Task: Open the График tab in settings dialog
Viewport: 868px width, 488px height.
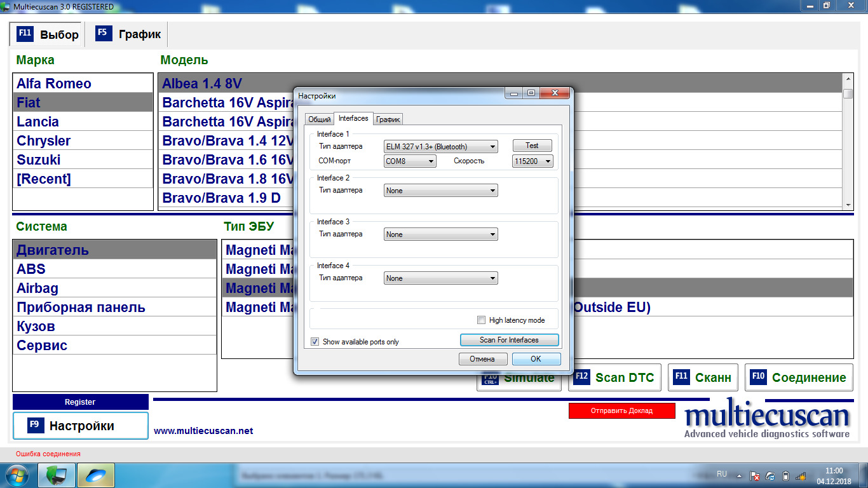Action: click(x=388, y=119)
